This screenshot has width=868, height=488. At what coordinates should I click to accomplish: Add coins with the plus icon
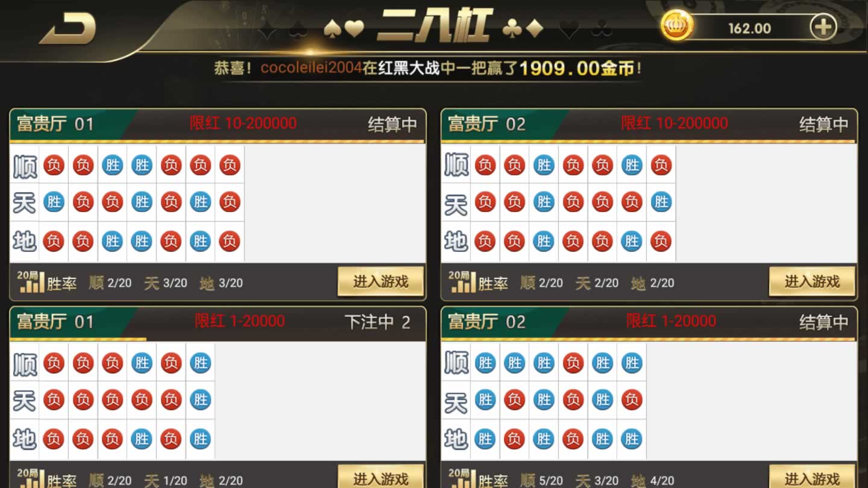tap(823, 27)
